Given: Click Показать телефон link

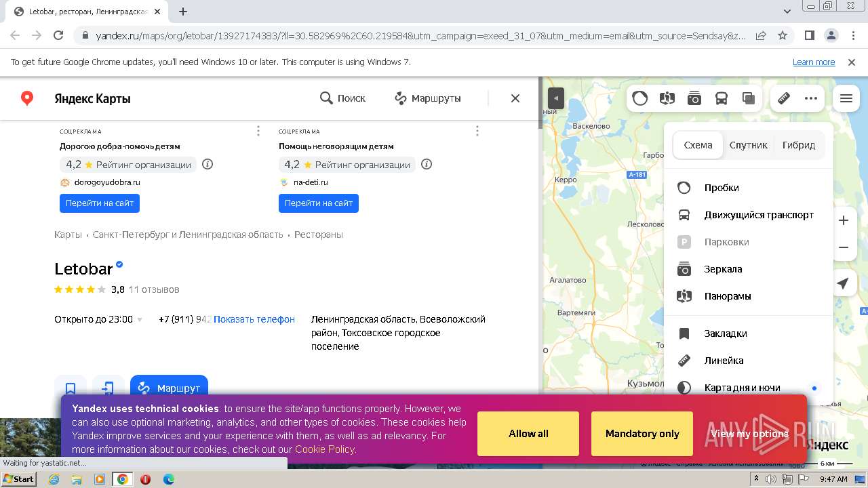Looking at the screenshot, I should 254,319.
